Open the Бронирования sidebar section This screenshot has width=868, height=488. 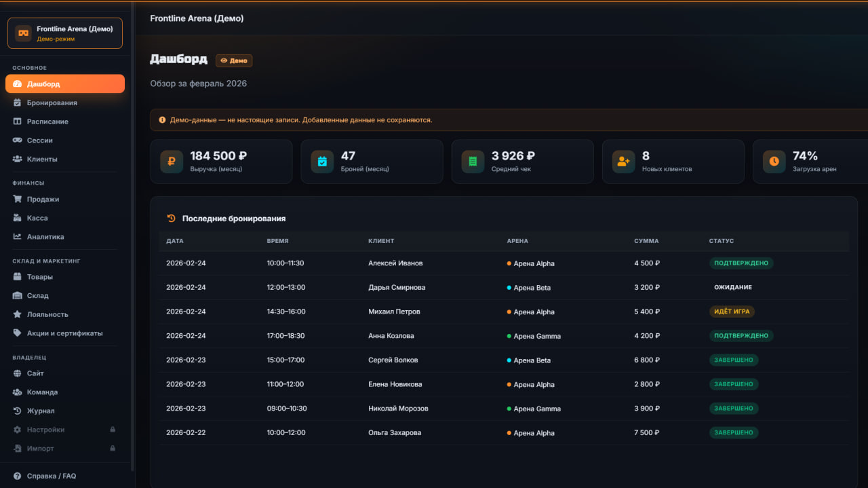52,102
